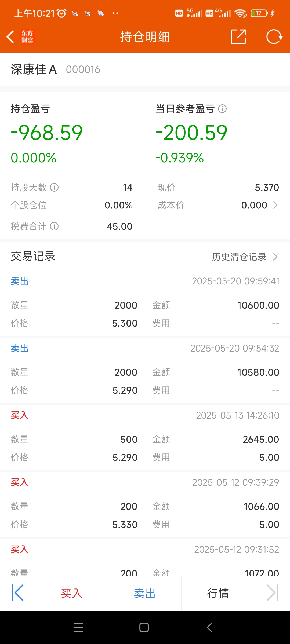
Task: Tap the 东方财富 logo icon
Action: tap(27, 37)
